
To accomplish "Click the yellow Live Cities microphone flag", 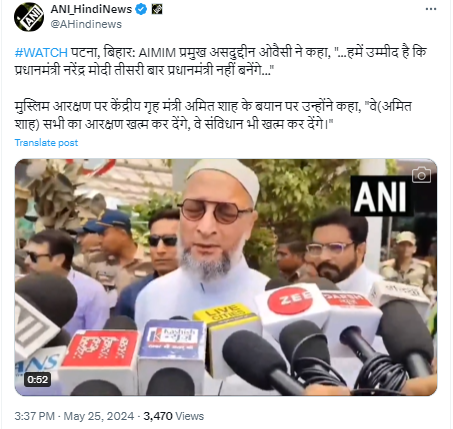I will click(228, 314).
